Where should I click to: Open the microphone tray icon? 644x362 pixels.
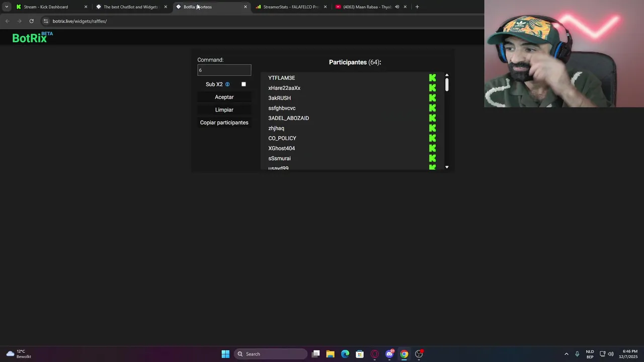point(577,354)
